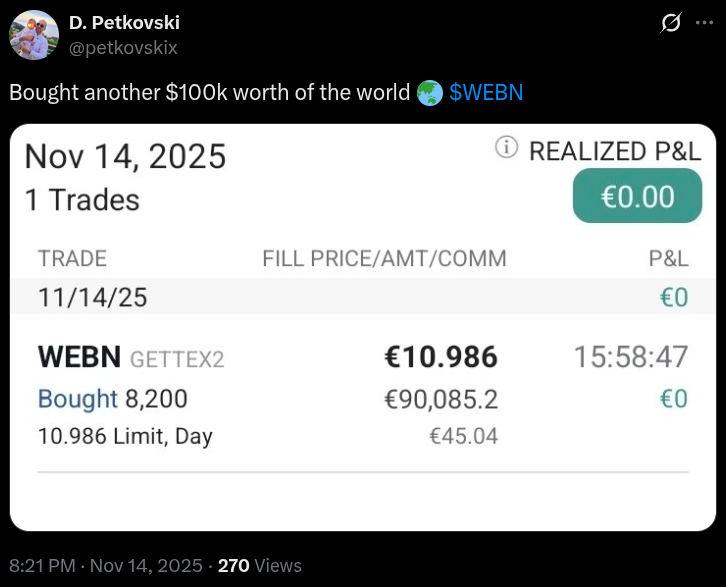Image resolution: width=726 pixels, height=587 pixels.
Task: Click the @petkovskix handle
Action: click(x=123, y=46)
